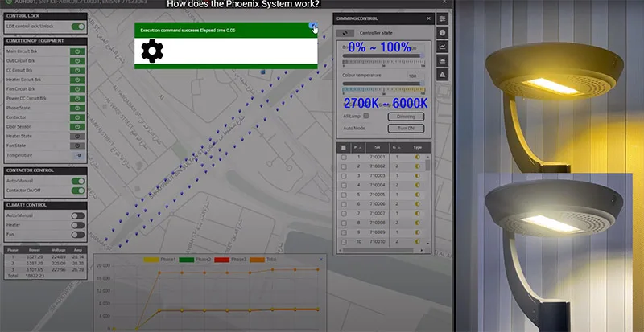Click the Dimming button
Screen dimensions: 644x332
click(x=406, y=117)
